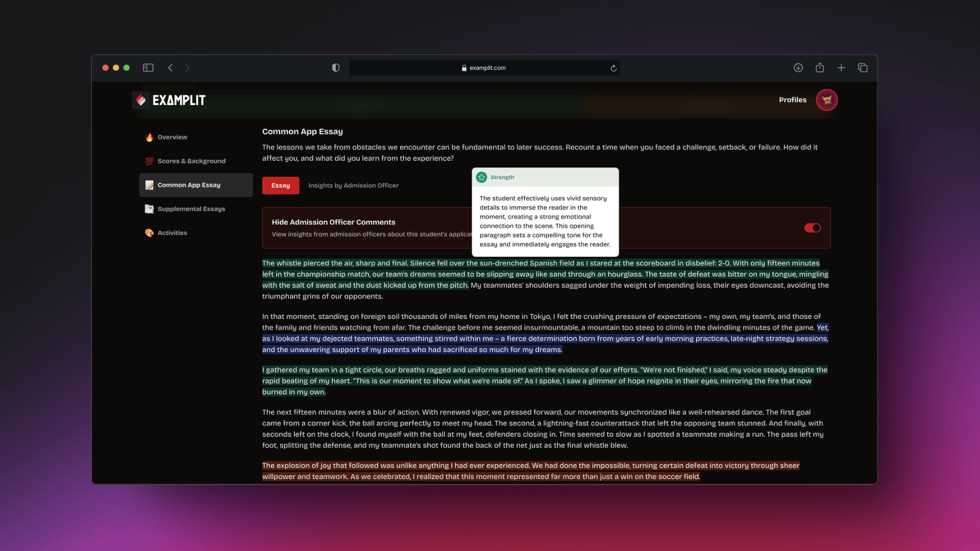Click the privacy shield icon near address bar
The width and height of the screenshot is (980, 551).
point(335,67)
